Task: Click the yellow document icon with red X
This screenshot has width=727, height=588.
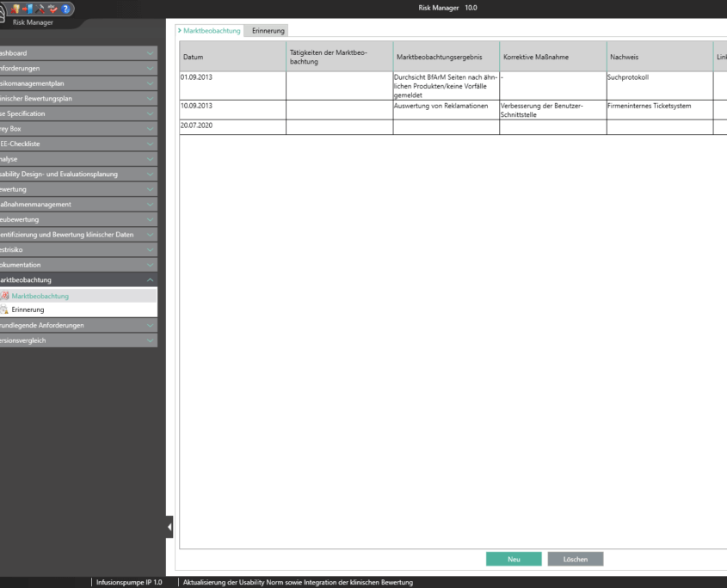Action: (15, 9)
